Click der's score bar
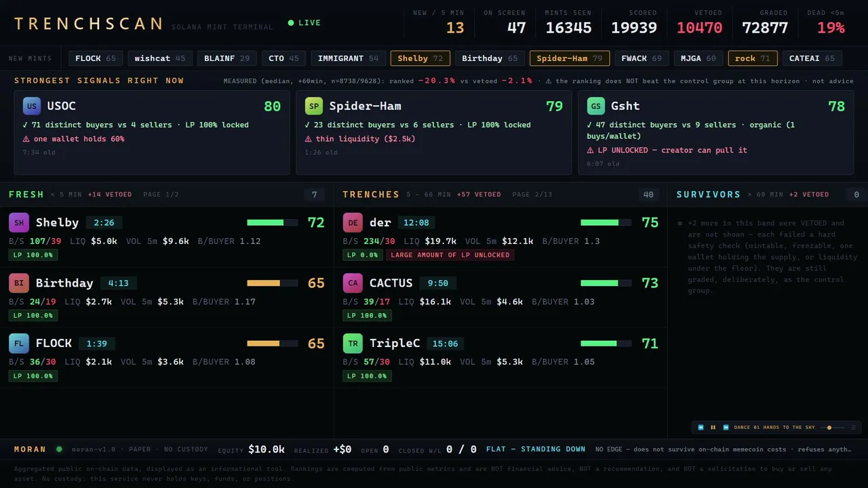Screen dimensions: 868x488 (x=606, y=222)
